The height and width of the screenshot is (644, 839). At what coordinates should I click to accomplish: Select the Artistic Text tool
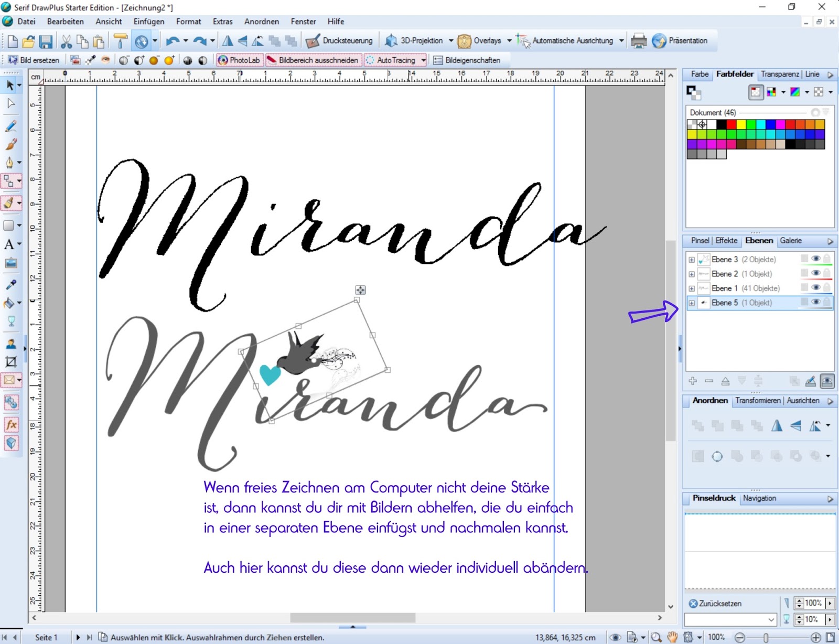[9, 244]
